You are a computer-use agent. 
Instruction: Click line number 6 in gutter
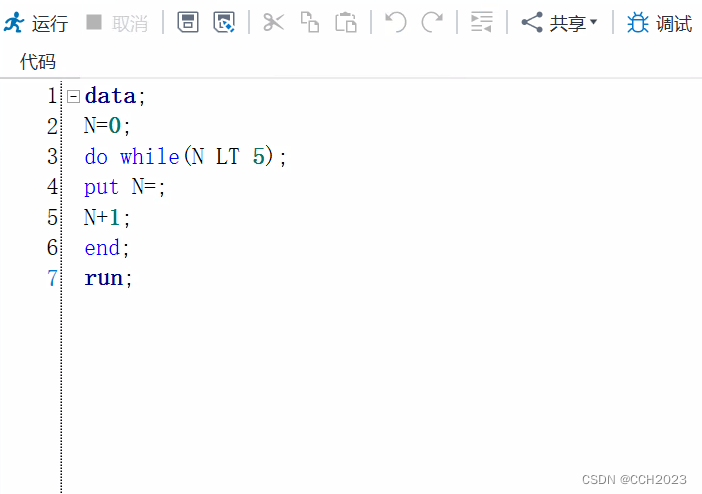[x=52, y=248]
